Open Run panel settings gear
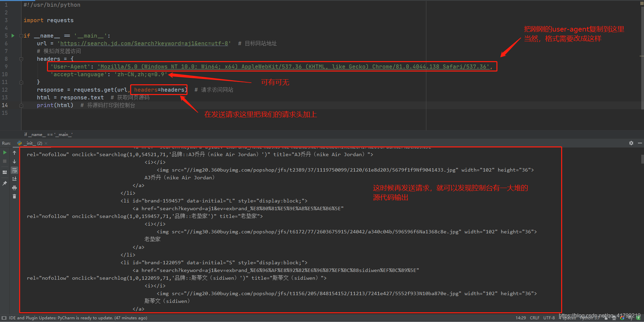Viewport: 644px width, 322px height. click(x=631, y=143)
